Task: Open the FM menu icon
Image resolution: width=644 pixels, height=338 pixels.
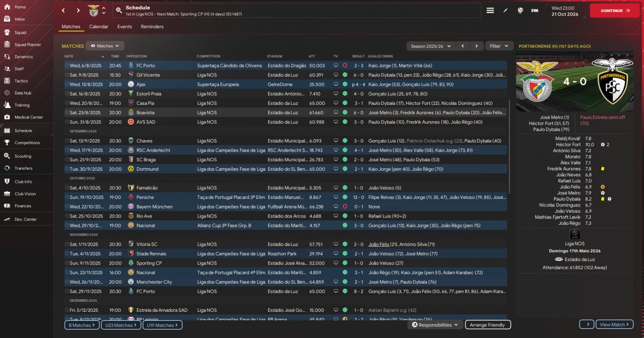Action: point(534,10)
